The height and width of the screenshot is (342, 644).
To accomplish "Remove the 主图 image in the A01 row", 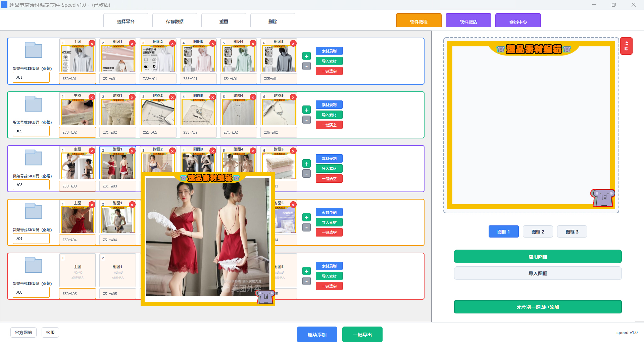I will pos(92,44).
